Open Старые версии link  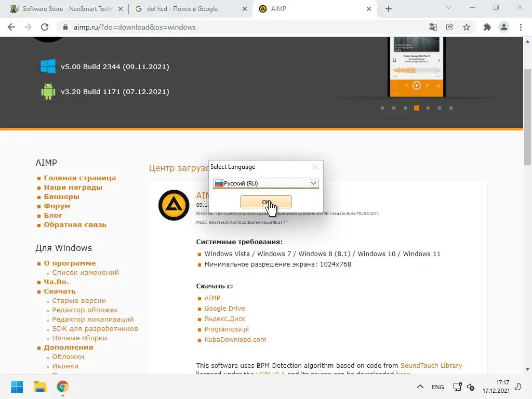tap(79, 301)
